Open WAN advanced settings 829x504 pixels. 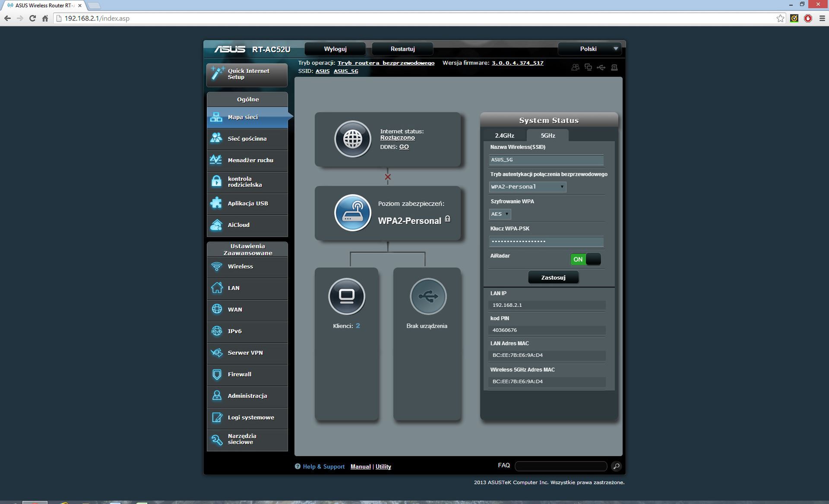tap(247, 310)
